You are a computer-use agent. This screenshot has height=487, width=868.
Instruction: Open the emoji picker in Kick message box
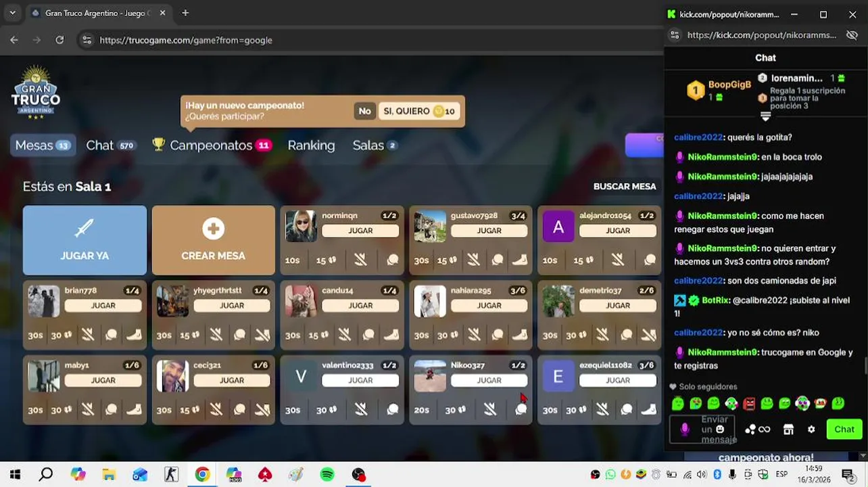pos(720,430)
